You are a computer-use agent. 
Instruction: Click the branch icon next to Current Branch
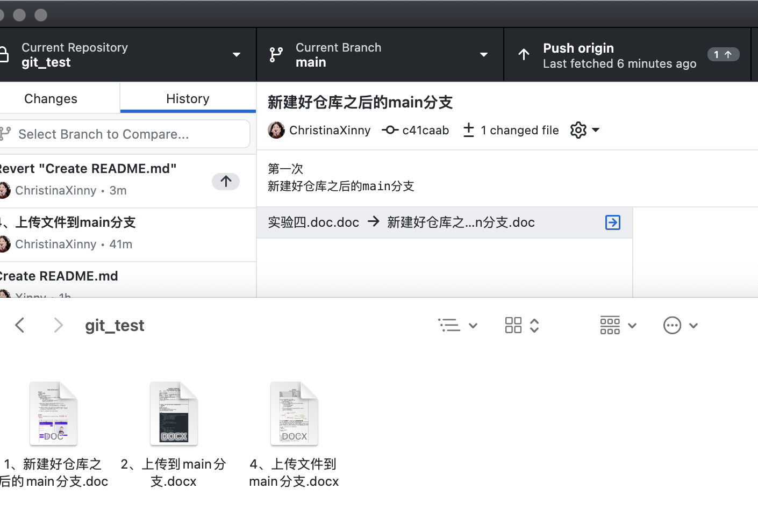[276, 54]
